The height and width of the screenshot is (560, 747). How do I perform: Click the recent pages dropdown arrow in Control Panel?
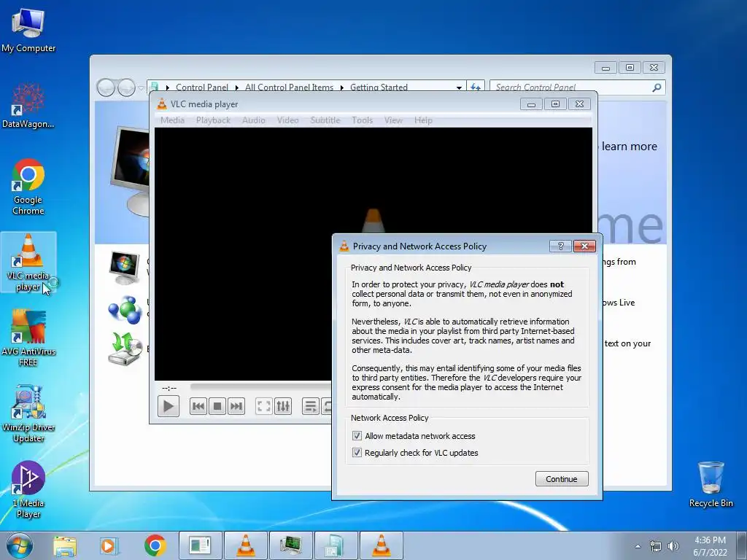click(x=141, y=87)
